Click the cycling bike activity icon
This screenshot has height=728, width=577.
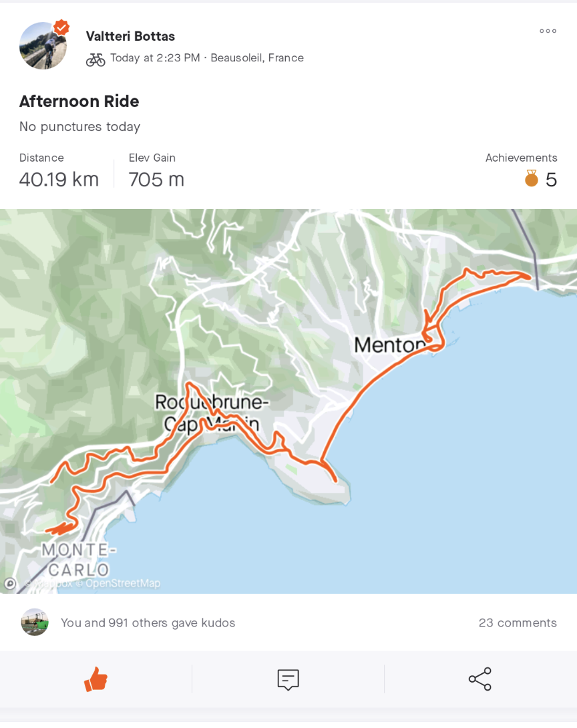95,59
